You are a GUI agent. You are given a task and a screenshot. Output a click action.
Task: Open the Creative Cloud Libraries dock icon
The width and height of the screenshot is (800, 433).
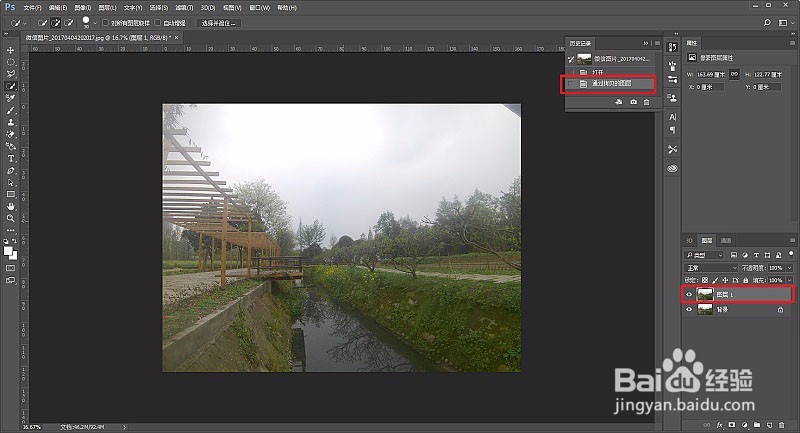(672, 168)
